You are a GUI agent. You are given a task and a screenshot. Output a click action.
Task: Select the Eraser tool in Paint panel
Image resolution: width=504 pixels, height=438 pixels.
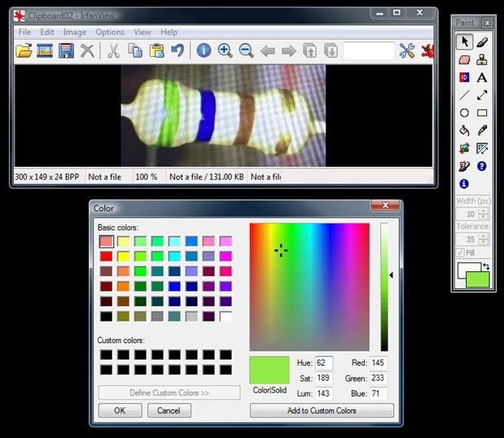(464, 59)
